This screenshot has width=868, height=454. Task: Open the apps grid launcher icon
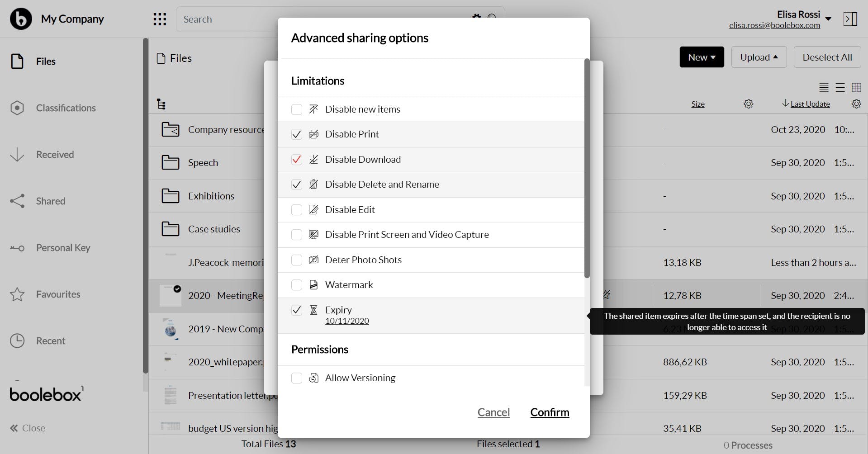click(160, 19)
